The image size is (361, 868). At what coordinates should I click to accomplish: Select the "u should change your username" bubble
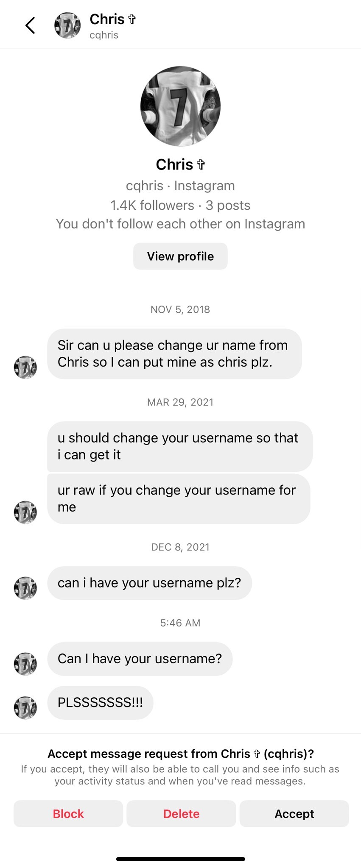tap(180, 446)
